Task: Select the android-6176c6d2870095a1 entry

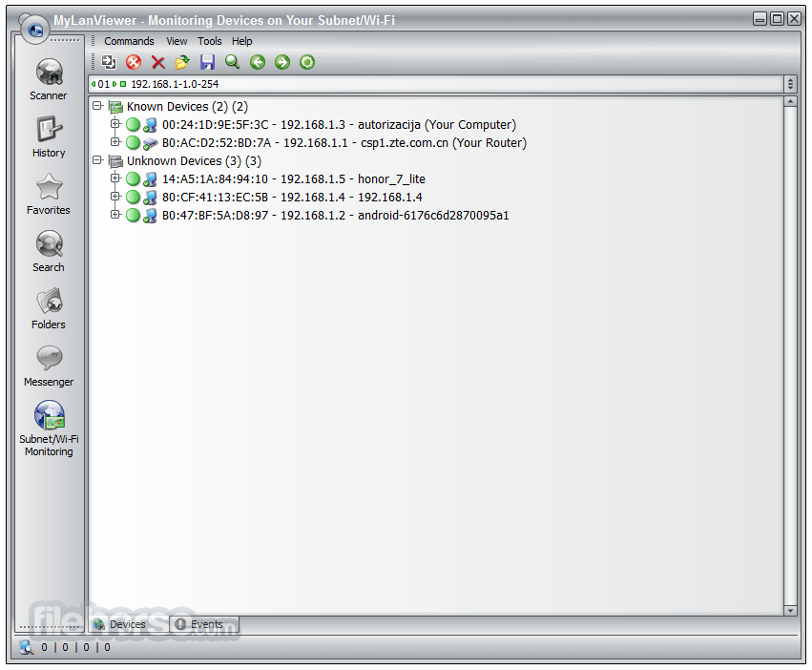Action: [x=336, y=216]
